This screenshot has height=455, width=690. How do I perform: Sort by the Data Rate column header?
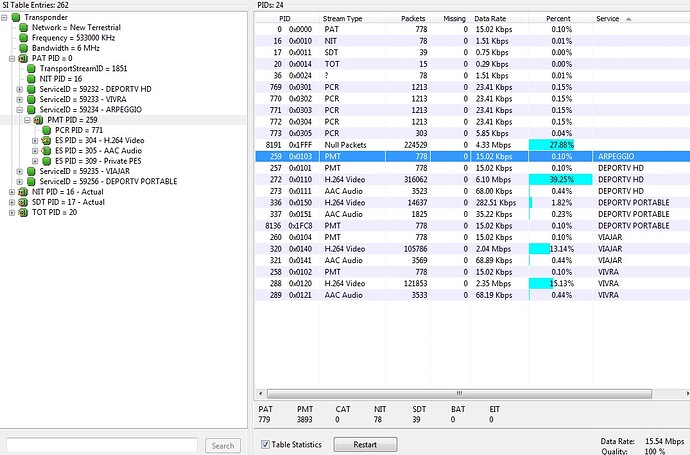pos(499,18)
